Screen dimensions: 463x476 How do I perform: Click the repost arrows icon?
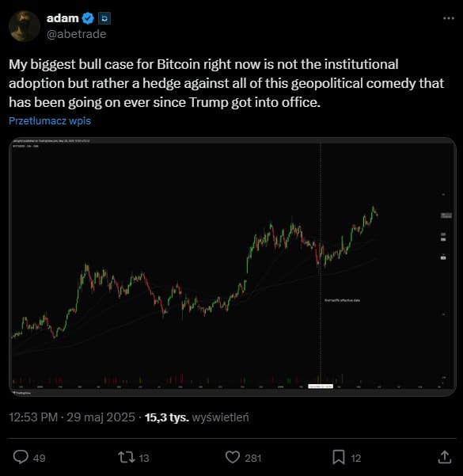(x=127, y=457)
